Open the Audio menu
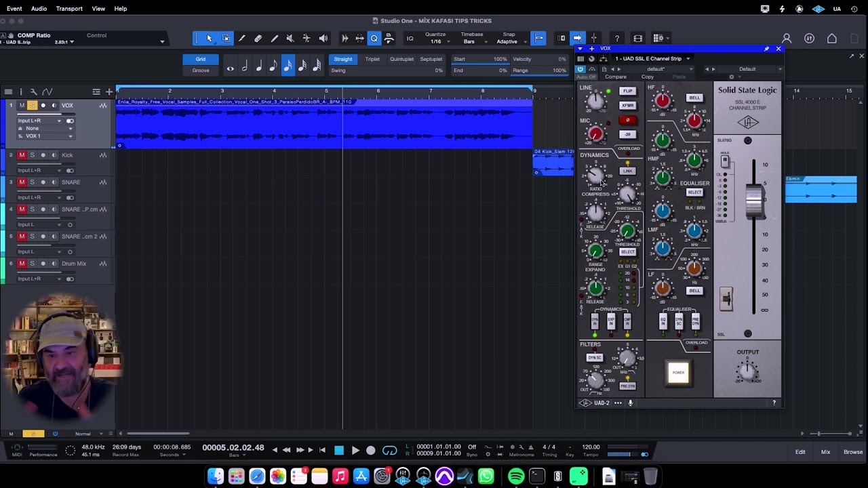 (39, 9)
